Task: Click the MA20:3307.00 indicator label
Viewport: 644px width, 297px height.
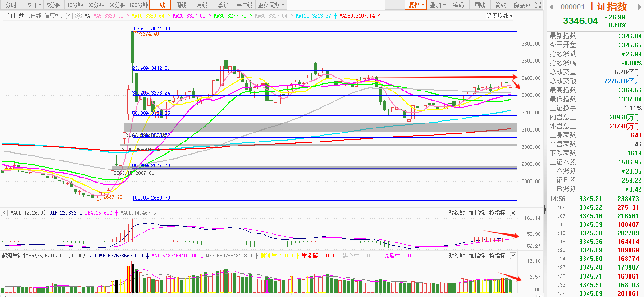Action: pos(189,16)
